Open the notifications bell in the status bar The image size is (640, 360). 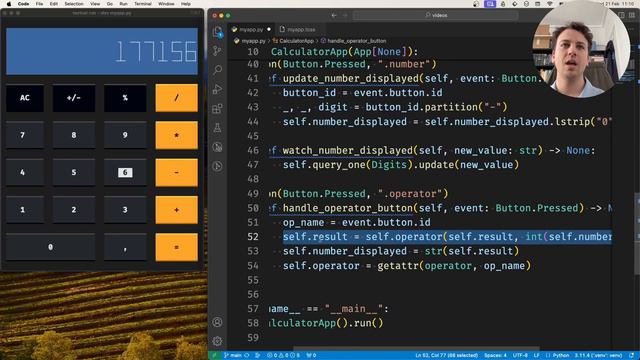pos(632,356)
